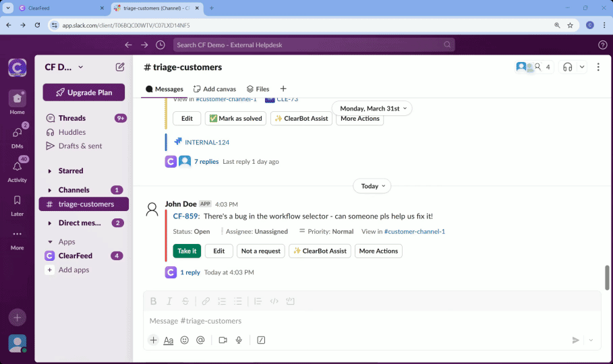Toggle italic formatting in composer
This screenshot has width=613, height=364.
(x=169, y=301)
